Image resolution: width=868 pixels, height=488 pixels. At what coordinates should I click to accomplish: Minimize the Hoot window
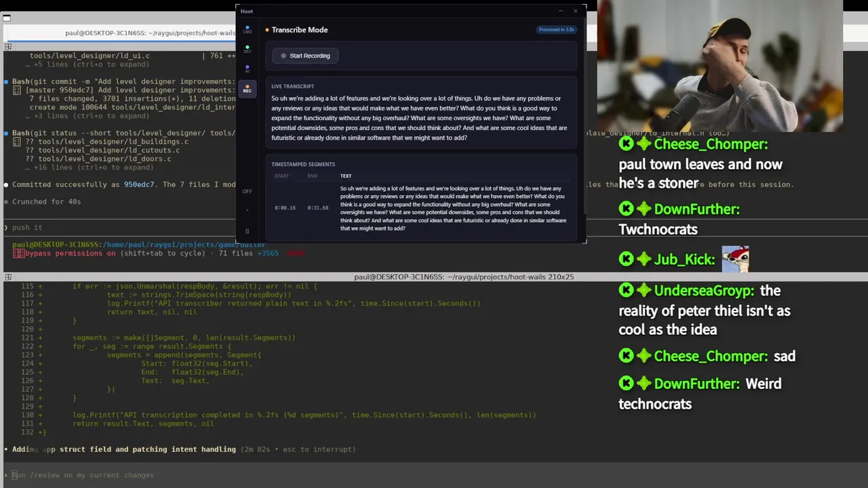561,11
